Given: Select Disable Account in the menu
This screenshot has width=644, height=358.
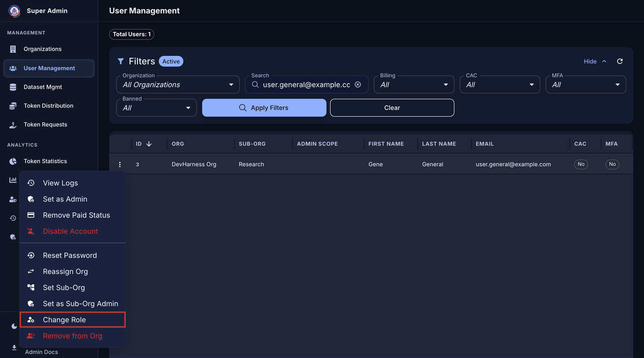Looking at the screenshot, I should (x=72, y=231).
